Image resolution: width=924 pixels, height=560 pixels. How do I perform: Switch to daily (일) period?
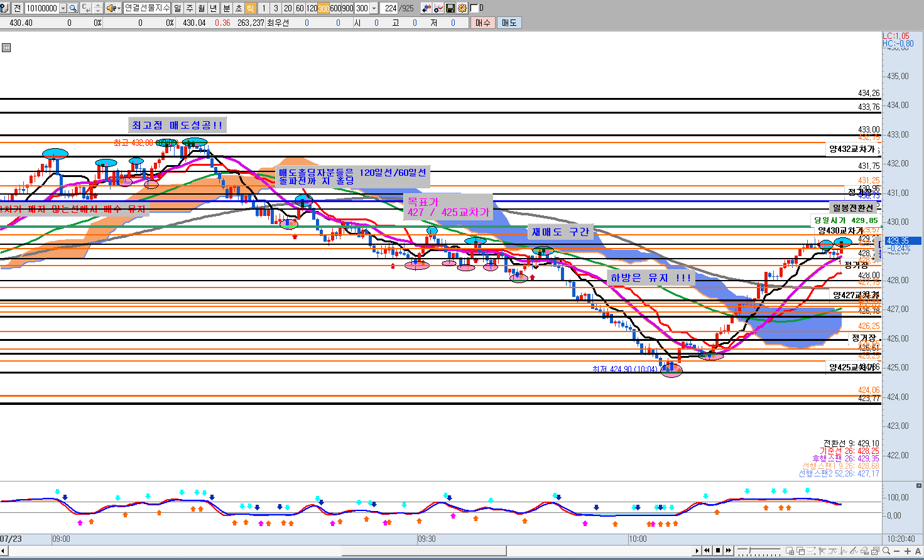pyautogui.click(x=177, y=8)
